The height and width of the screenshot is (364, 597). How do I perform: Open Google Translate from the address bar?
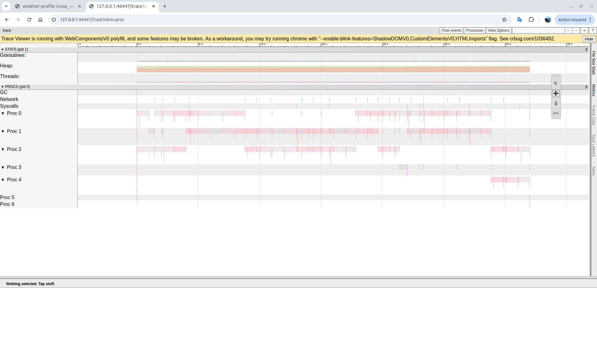[x=519, y=19]
